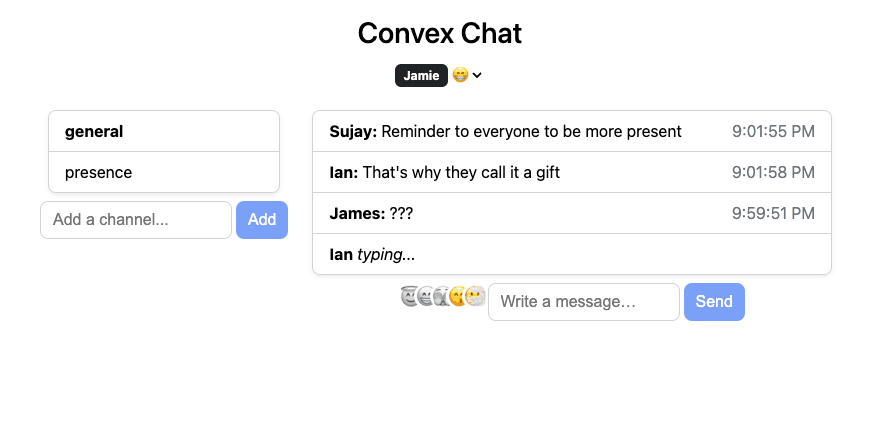Click the gray screaming face presence emoji
874x430 pixels.
point(441,296)
